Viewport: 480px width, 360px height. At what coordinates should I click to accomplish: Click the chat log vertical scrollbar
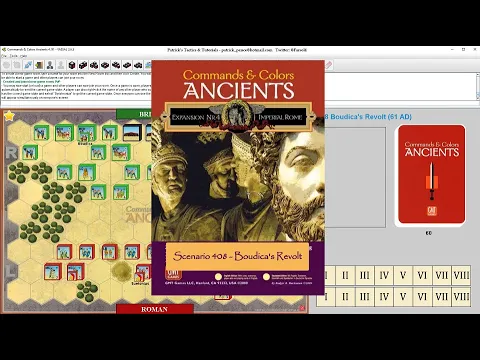(477, 86)
